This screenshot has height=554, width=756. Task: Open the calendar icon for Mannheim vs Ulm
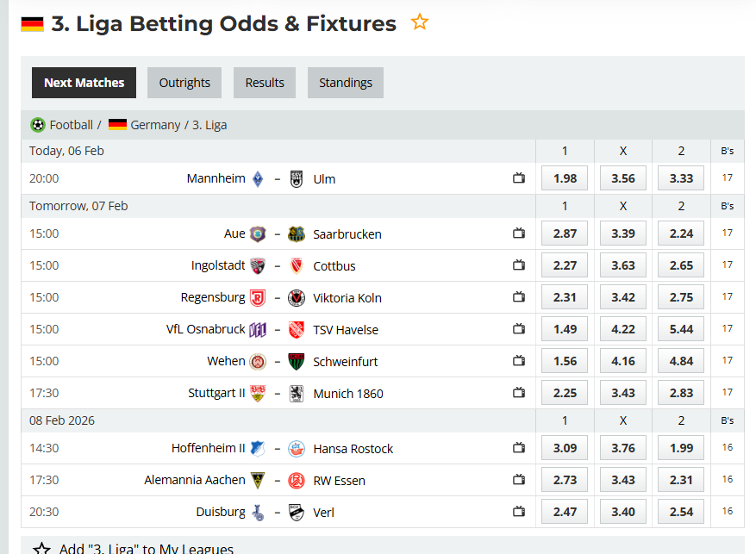point(518,177)
